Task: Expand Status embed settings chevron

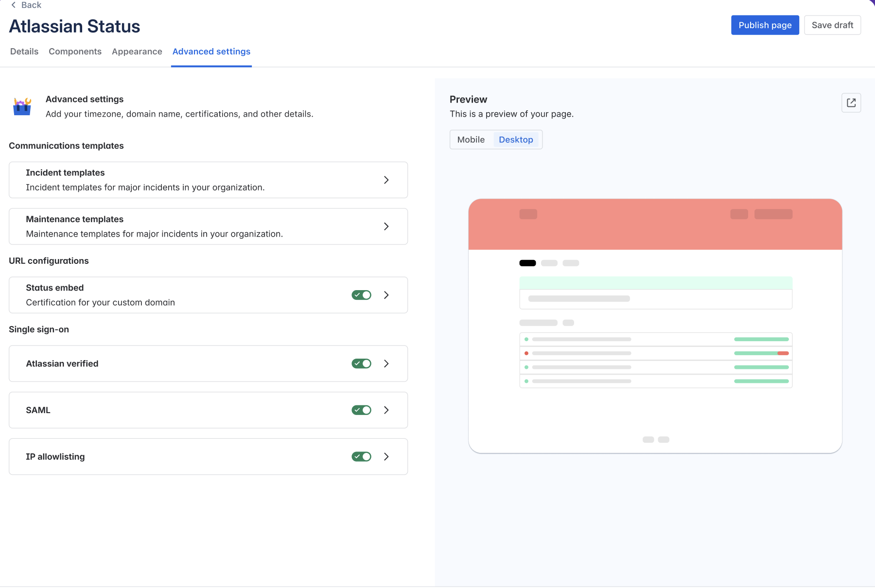Action: click(386, 295)
